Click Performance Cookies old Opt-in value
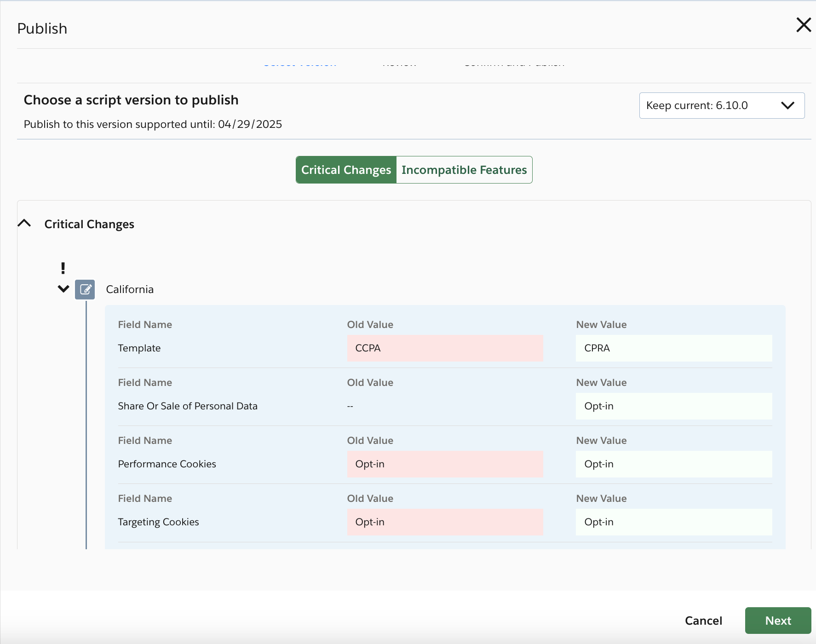 pos(444,464)
